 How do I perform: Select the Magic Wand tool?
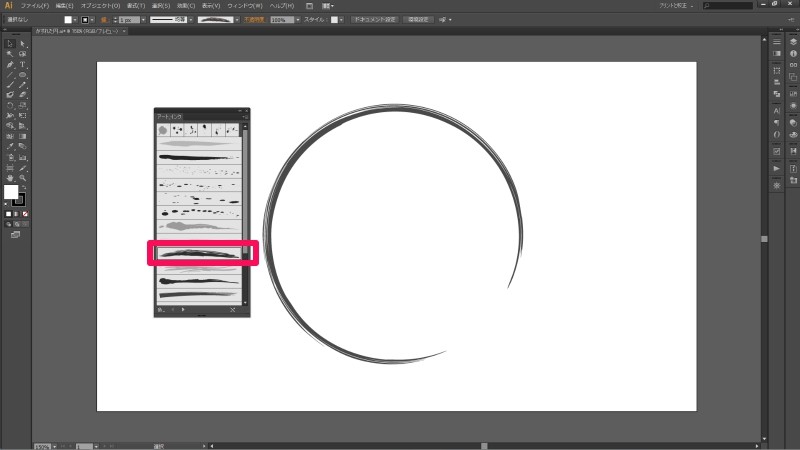[10, 54]
